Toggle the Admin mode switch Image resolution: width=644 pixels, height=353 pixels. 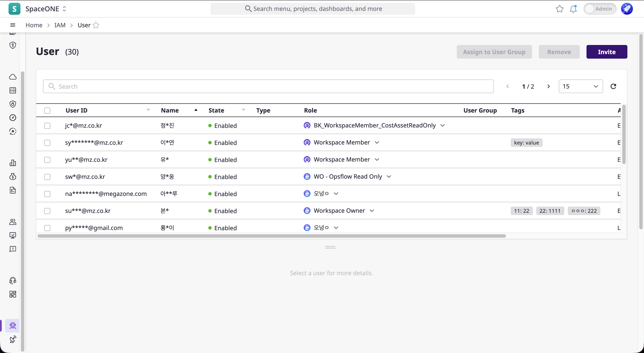point(599,9)
